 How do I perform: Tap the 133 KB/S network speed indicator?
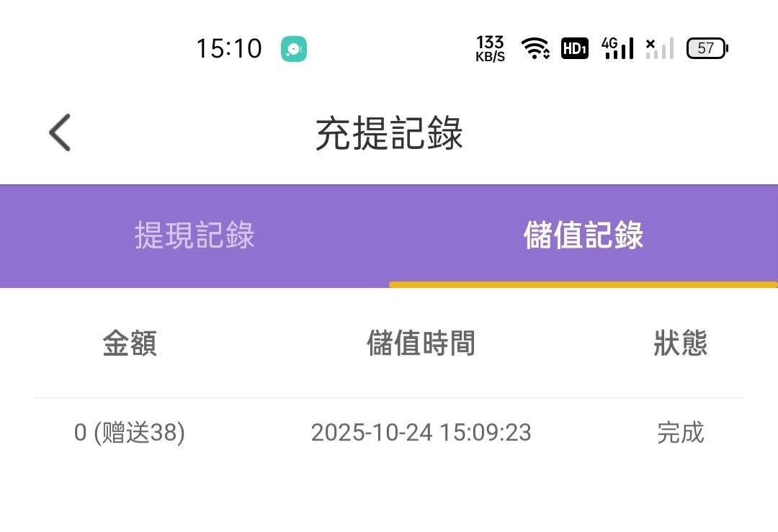(x=490, y=48)
